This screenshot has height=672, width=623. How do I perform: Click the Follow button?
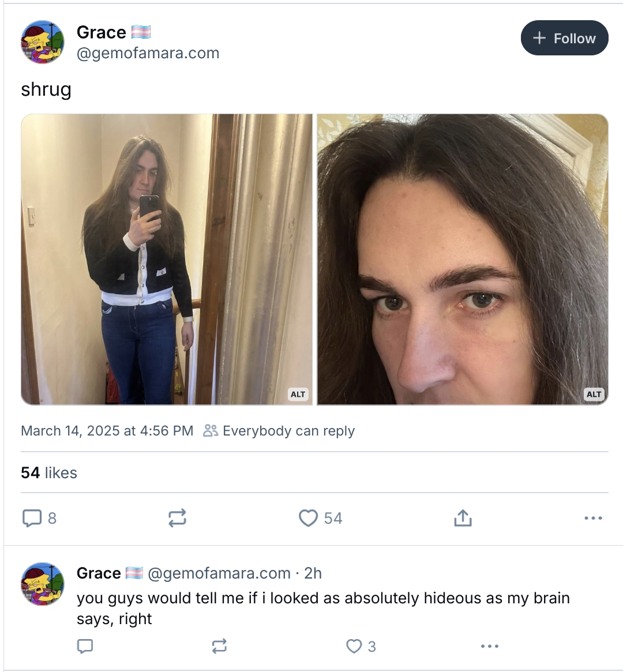click(564, 38)
